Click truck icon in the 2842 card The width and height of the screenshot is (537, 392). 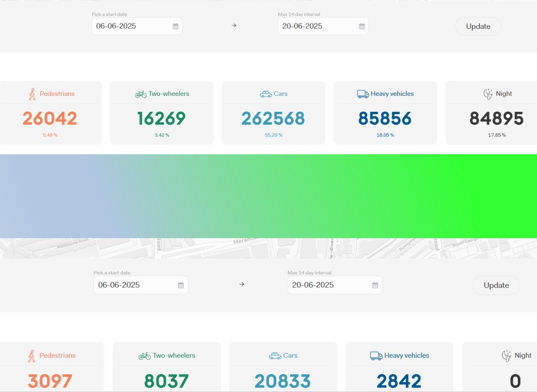[376, 356]
